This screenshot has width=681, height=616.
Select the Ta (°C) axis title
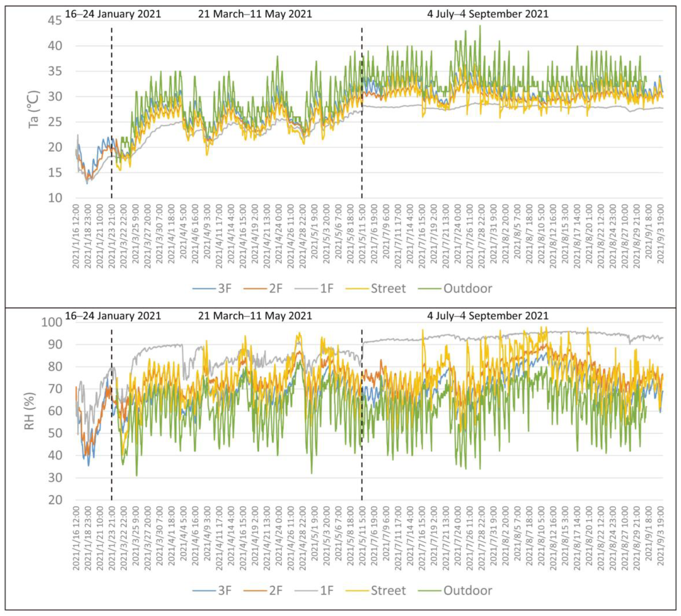pyautogui.click(x=34, y=109)
